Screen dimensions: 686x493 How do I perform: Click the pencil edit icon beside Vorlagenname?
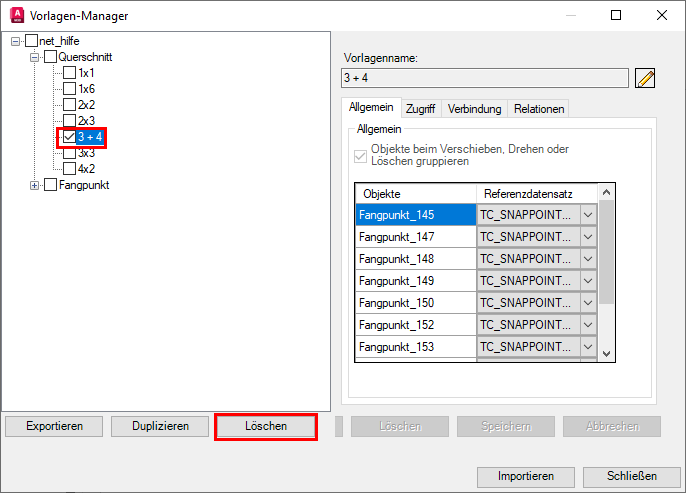point(645,78)
